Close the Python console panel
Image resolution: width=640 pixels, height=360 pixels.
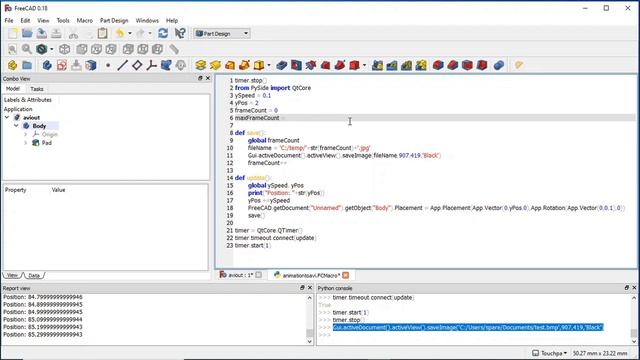coord(634,288)
